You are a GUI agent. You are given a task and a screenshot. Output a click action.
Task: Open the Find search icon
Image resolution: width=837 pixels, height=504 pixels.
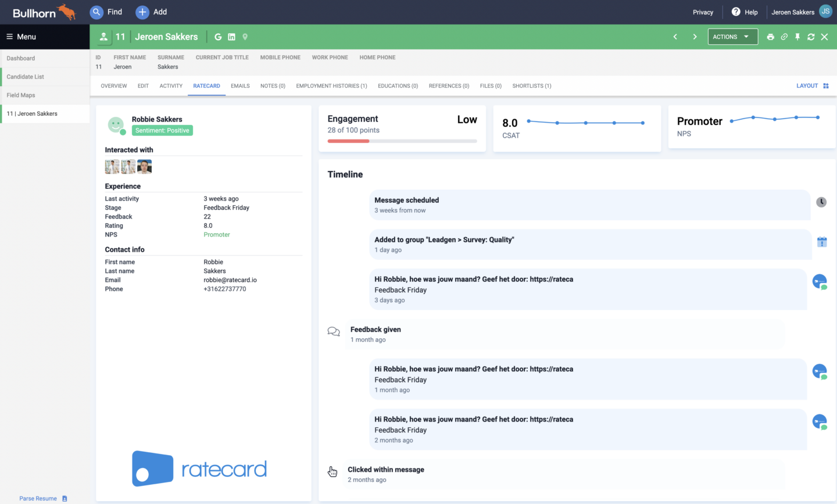coord(96,12)
